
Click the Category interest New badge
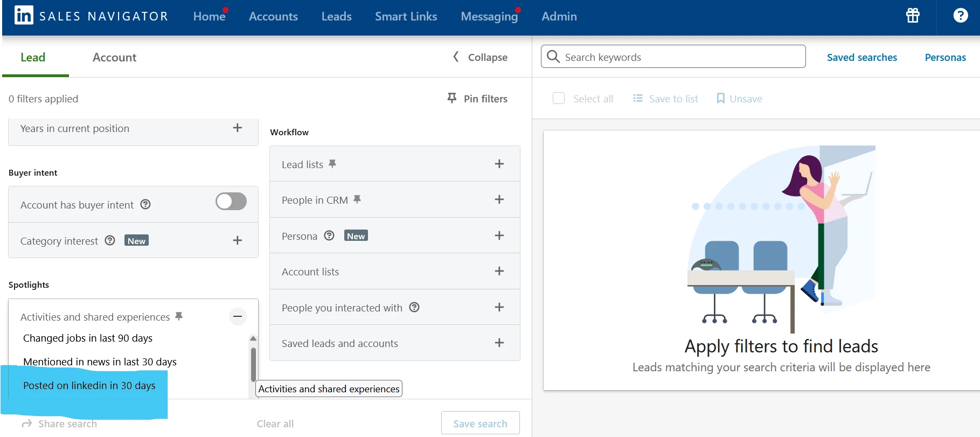pyautogui.click(x=136, y=240)
